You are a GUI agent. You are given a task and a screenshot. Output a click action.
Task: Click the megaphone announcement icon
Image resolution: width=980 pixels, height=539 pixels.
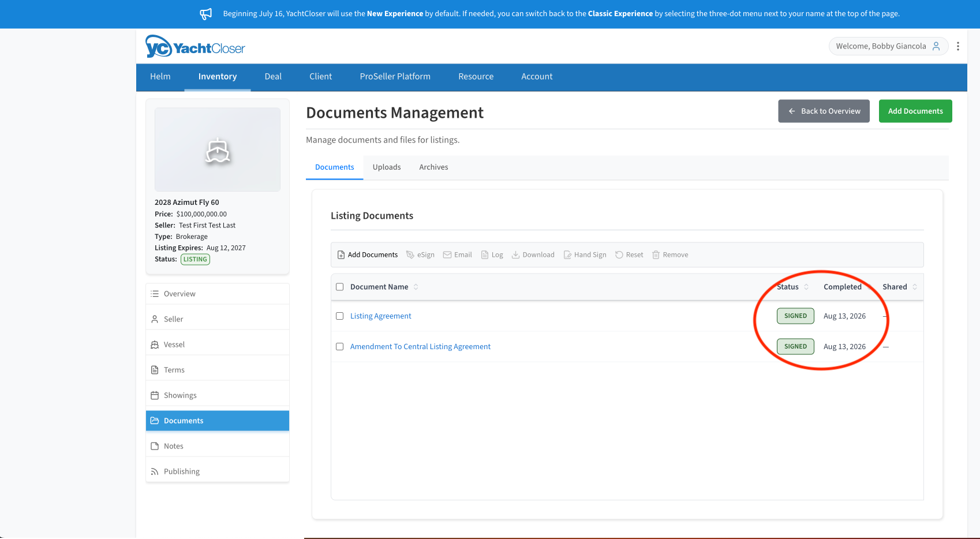point(206,14)
